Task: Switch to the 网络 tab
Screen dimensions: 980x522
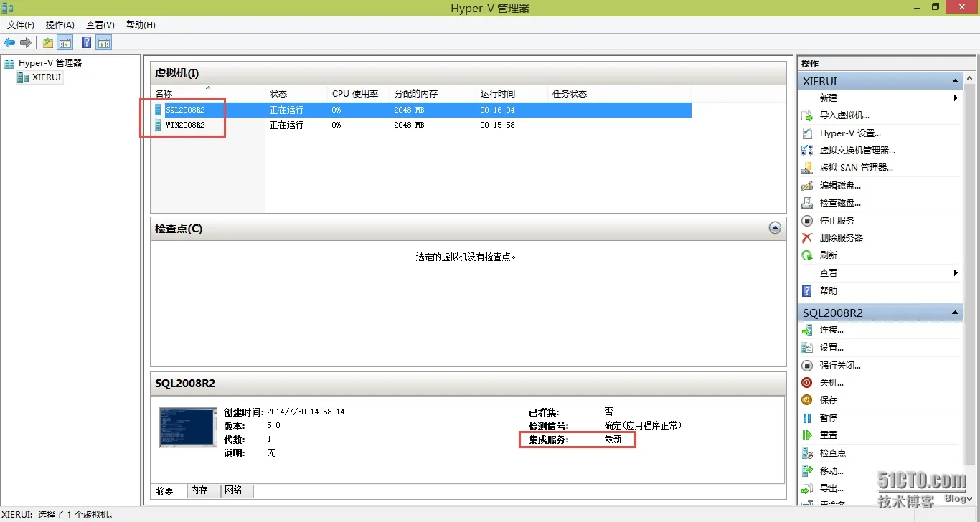Action: [x=237, y=490]
